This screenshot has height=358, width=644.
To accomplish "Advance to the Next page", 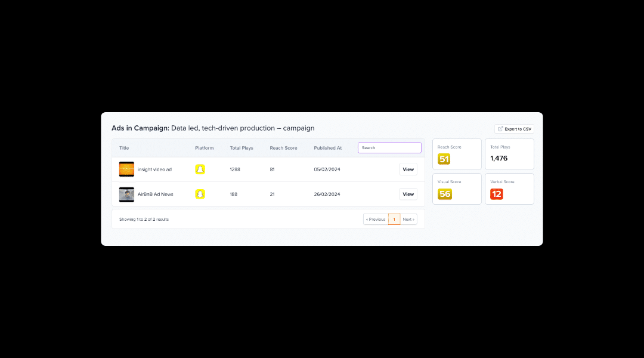I will pos(408,219).
